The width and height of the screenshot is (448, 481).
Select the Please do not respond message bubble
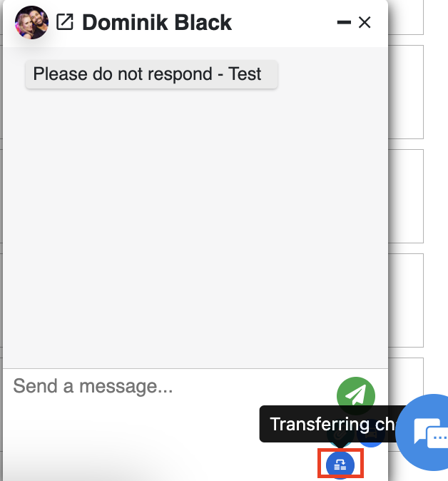click(151, 74)
